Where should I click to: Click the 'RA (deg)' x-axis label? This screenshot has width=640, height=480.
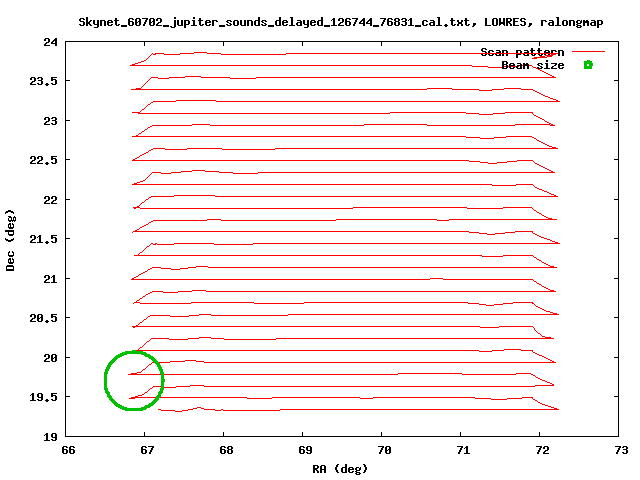[340, 469]
